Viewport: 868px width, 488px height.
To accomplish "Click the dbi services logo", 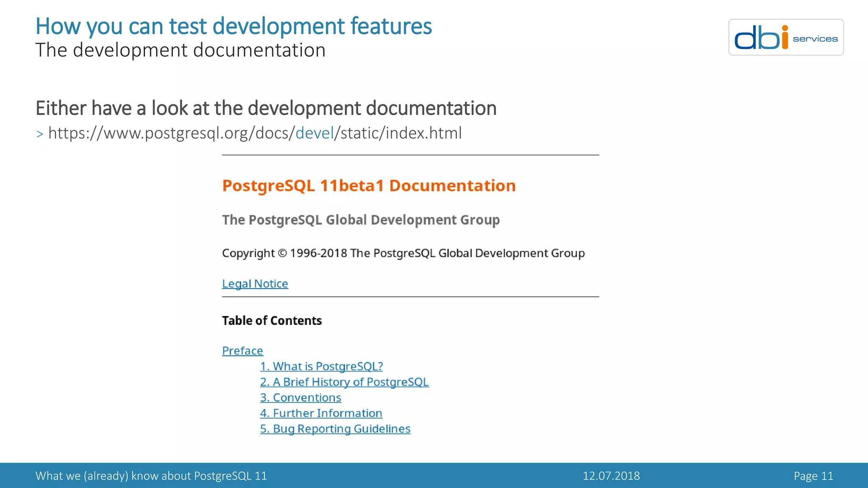I will coord(786,37).
